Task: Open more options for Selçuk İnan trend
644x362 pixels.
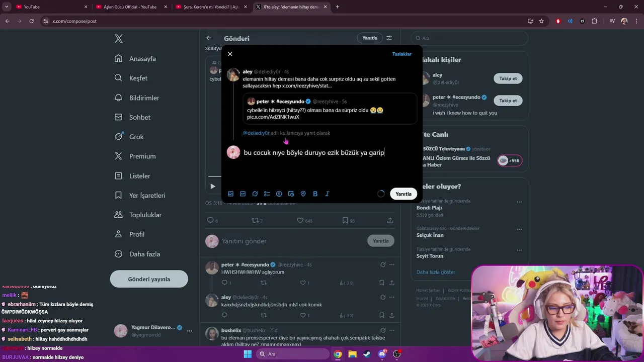Action: point(519,230)
